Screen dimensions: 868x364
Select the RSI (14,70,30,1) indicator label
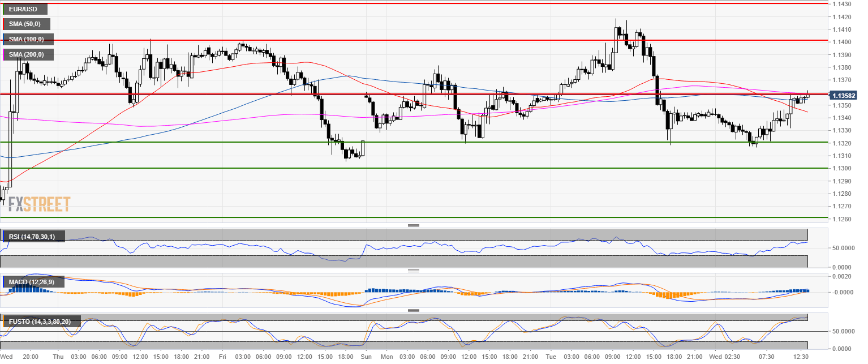[x=33, y=236]
